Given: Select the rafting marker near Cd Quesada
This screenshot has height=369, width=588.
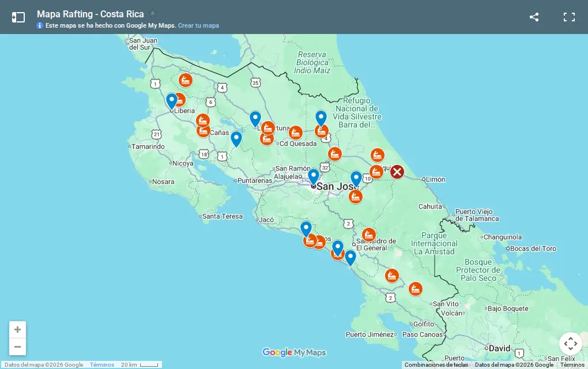Looking at the screenshot, I should pos(296,133).
